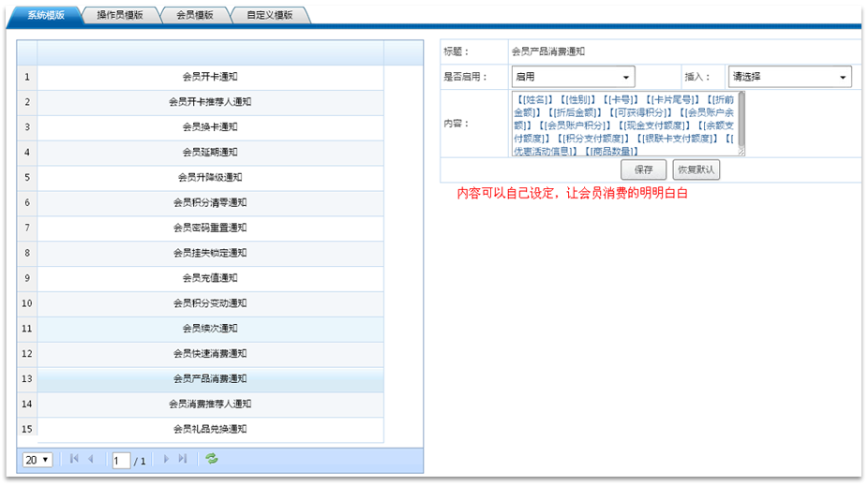Open the page size dropdown showing 20
The image size is (868, 486).
click(37, 460)
